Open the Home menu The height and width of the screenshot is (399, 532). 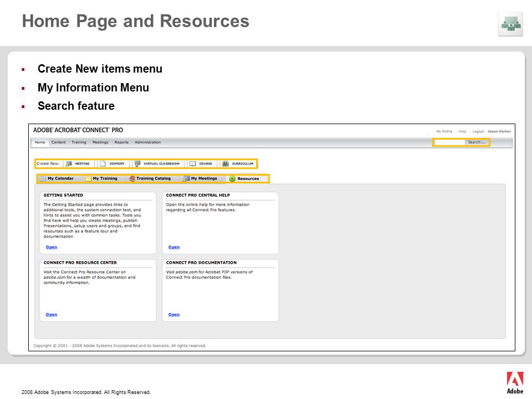pyautogui.click(x=40, y=142)
